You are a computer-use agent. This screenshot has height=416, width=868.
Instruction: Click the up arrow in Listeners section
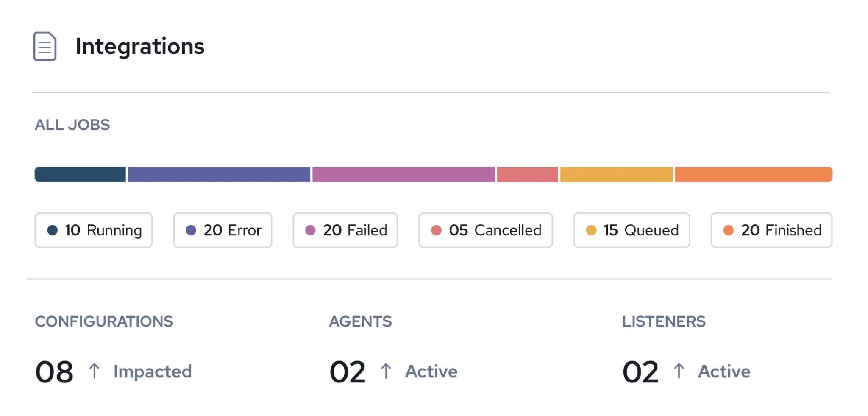[679, 371]
